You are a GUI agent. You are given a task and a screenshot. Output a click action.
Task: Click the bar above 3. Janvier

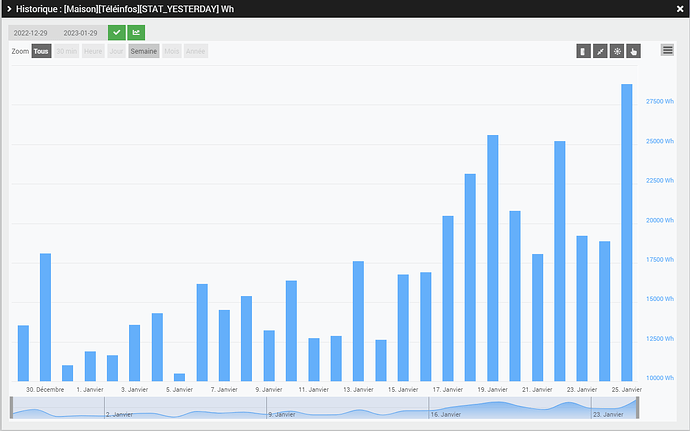[x=135, y=353]
